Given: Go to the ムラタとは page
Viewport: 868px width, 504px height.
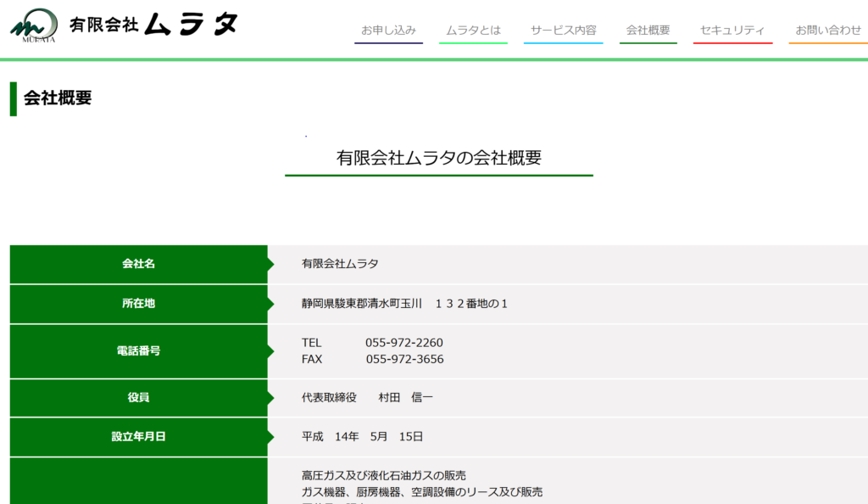Looking at the screenshot, I should [x=473, y=30].
